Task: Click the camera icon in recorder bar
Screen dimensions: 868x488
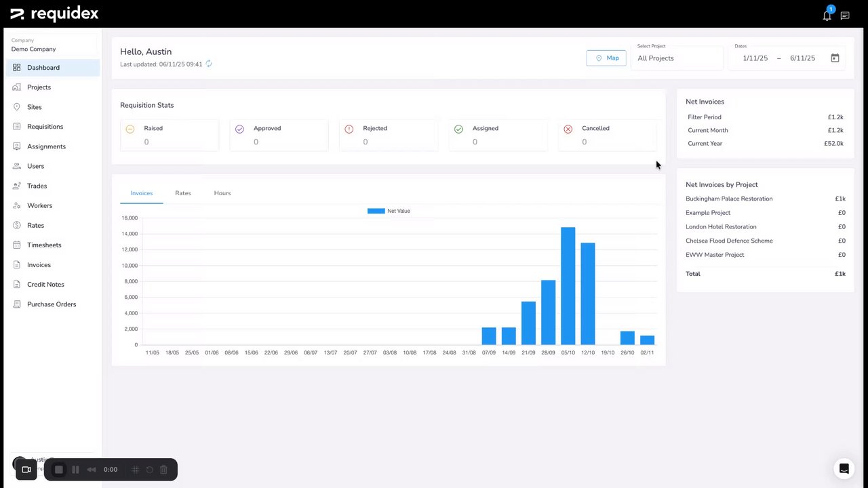Action: [26, 470]
